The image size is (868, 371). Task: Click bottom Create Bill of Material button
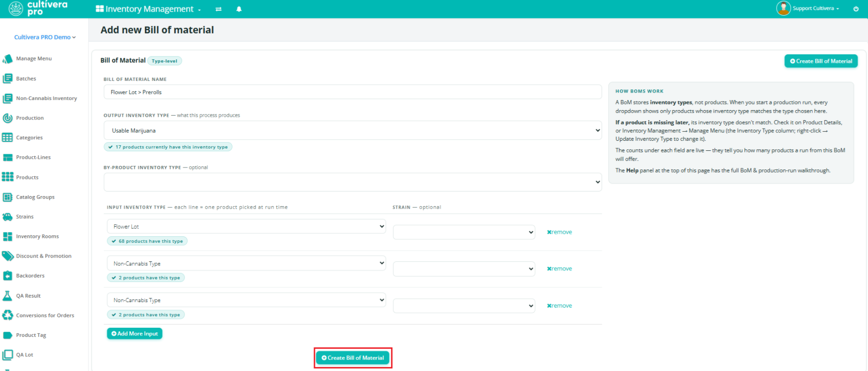click(x=353, y=358)
